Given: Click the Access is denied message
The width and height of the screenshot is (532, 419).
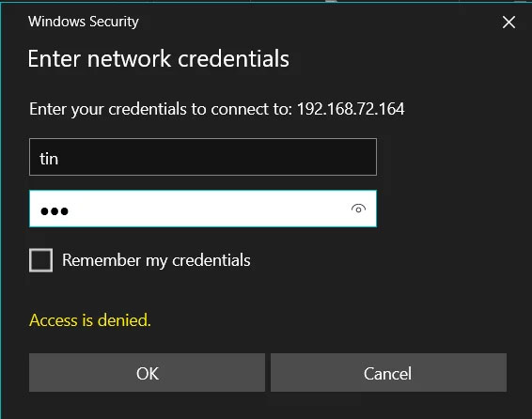Looking at the screenshot, I should 90,320.
